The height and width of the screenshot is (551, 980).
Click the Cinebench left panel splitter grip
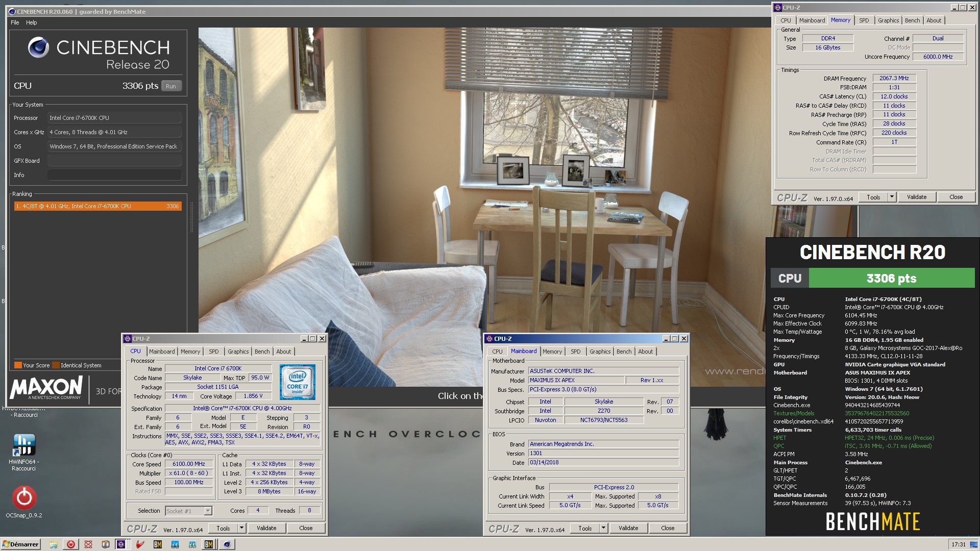pyautogui.click(x=192, y=217)
